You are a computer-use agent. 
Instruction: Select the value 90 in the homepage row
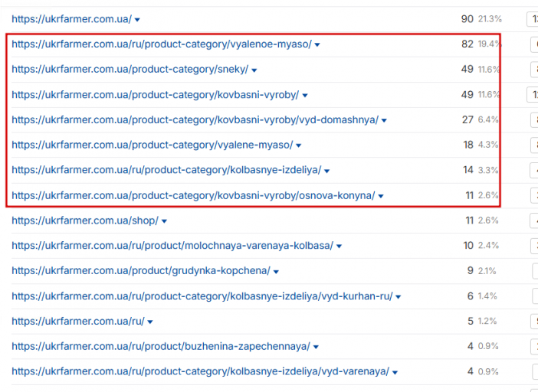(467, 19)
